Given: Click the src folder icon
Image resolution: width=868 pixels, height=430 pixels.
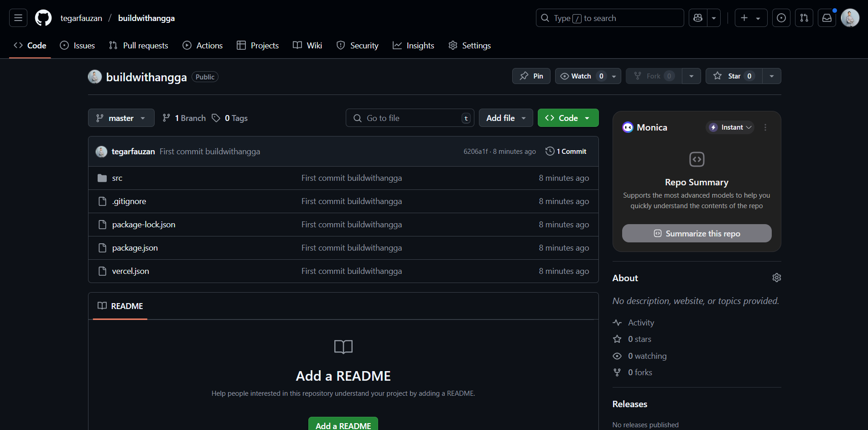Looking at the screenshot, I should pos(102,178).
